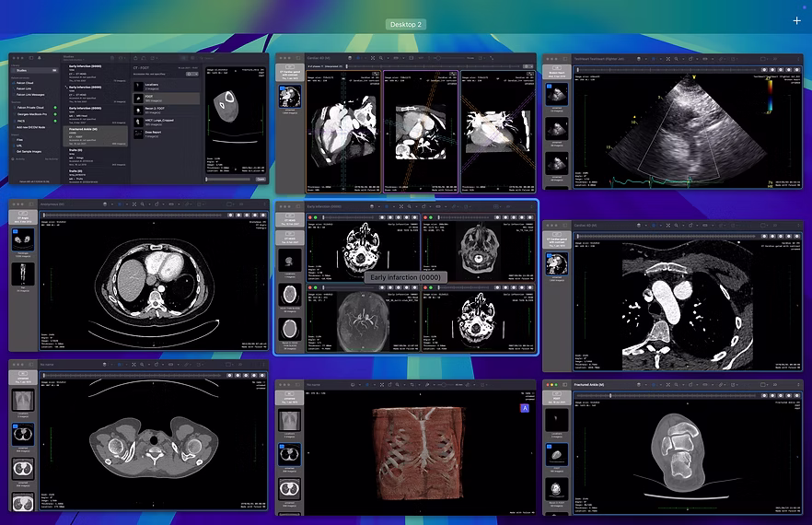Open Falcon Cloud in Studies window sidebar
The height and width of the screenshot is (525, 812).
(25, 83)
